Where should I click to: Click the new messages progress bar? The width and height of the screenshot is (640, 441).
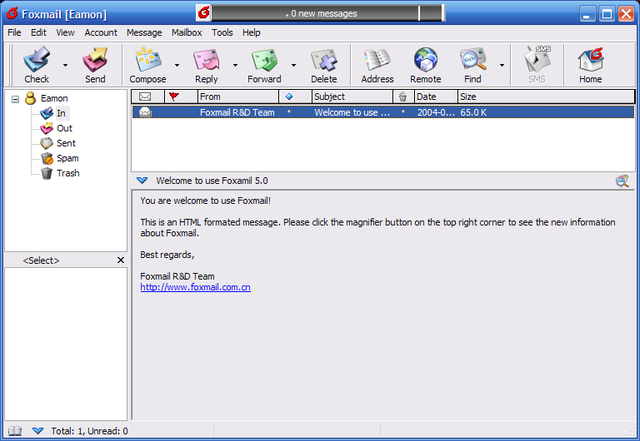[327, 13]
